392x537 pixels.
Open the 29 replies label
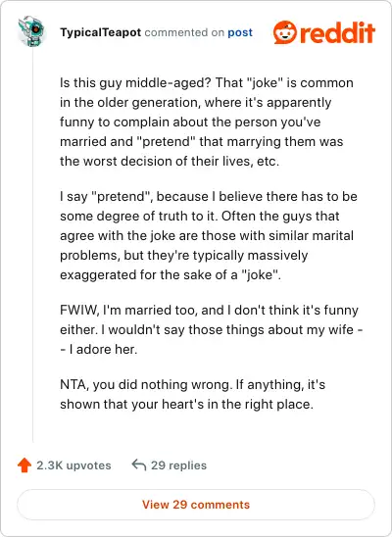click(x=178, y=465)
